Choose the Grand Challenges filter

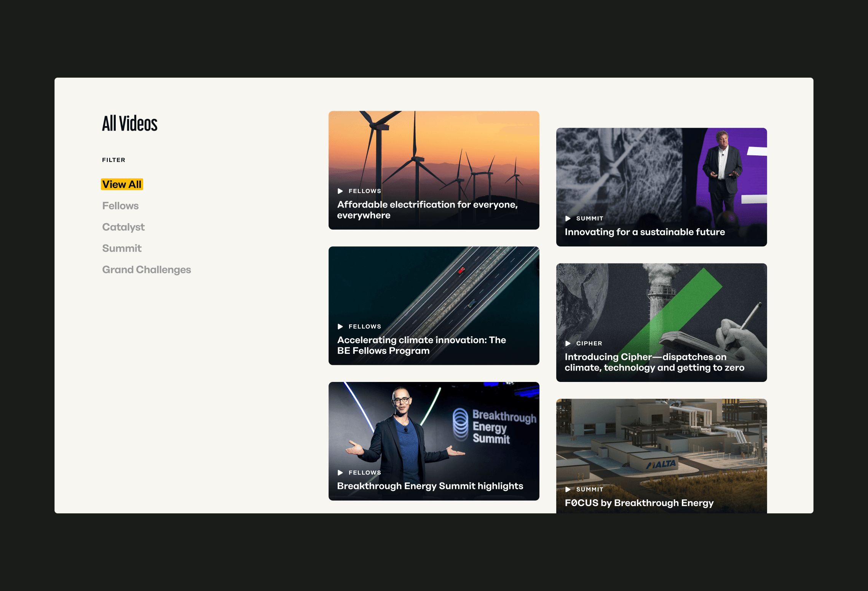coord(147,270)
